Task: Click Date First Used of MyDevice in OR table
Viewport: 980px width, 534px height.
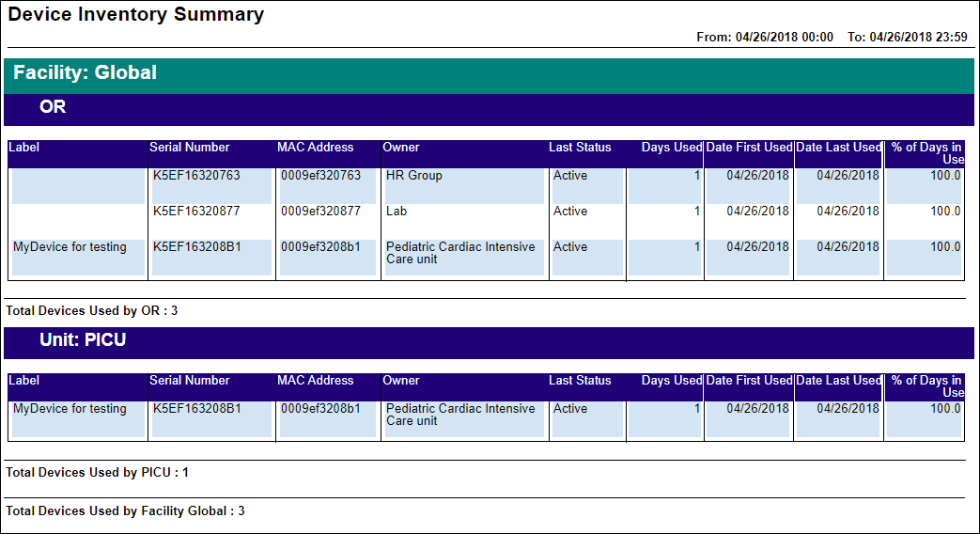Action: pos(757,247)
